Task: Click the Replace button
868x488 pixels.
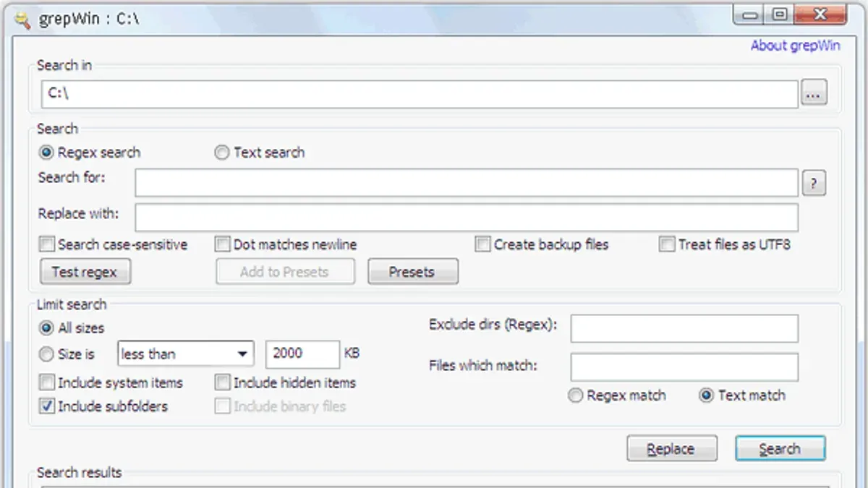Action: 672,449
